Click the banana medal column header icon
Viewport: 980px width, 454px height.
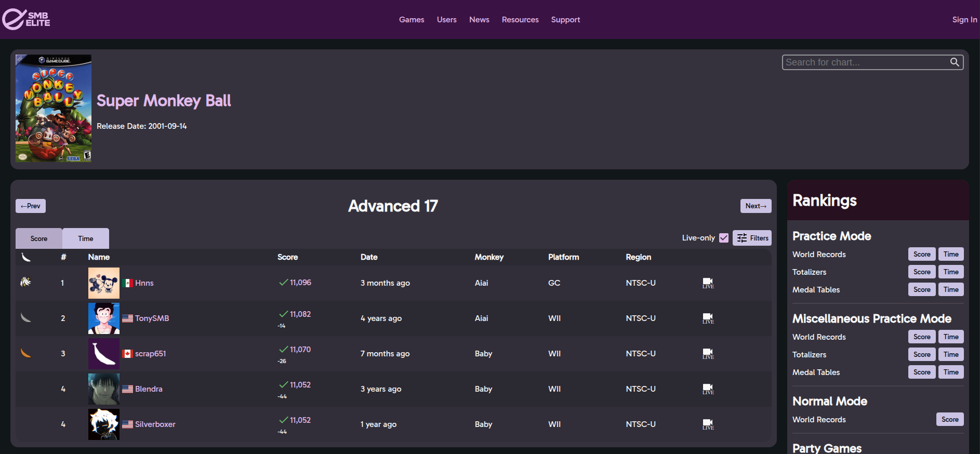26,257
